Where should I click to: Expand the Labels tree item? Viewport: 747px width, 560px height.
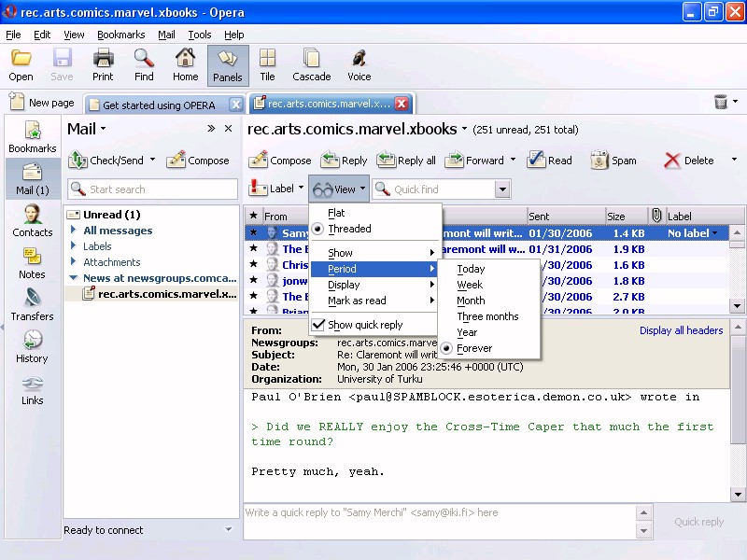click(75, 246)
